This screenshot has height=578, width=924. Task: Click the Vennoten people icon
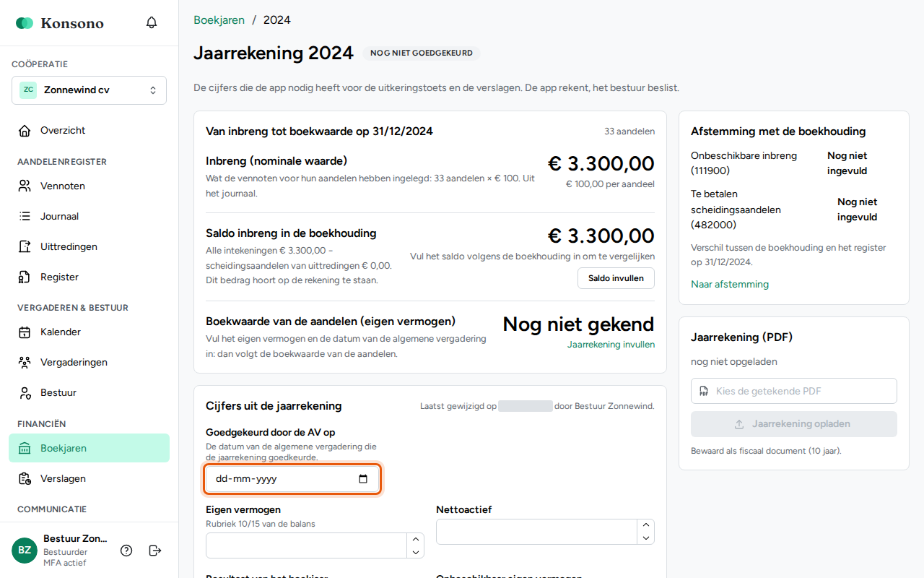click(x=25, y=186)
